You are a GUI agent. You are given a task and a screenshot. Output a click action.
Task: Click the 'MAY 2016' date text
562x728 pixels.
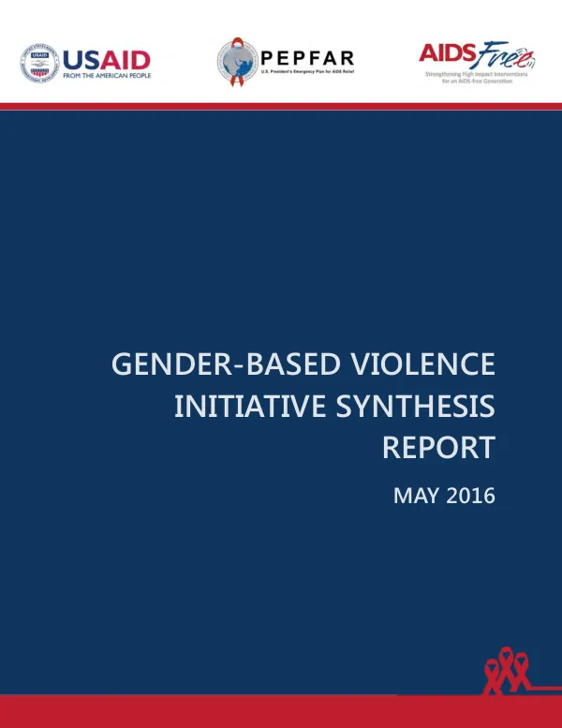pyautogui.click(x=444, y=496)
